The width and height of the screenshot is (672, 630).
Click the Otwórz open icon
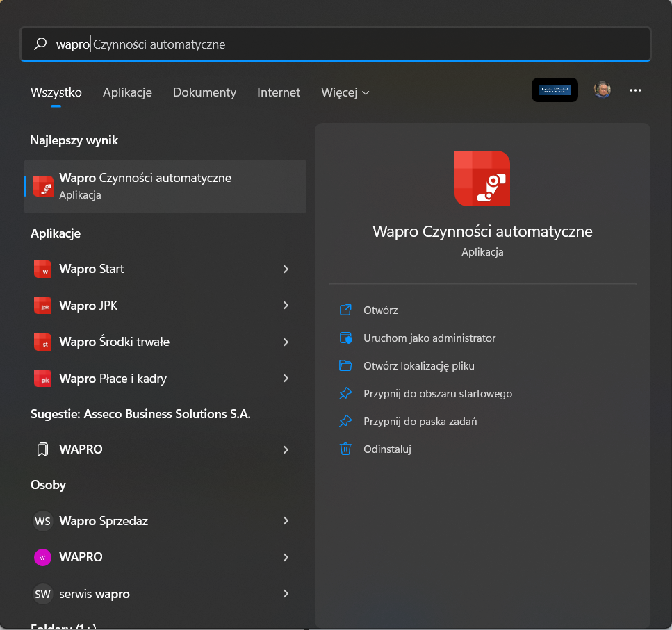[x=345, y=310]
